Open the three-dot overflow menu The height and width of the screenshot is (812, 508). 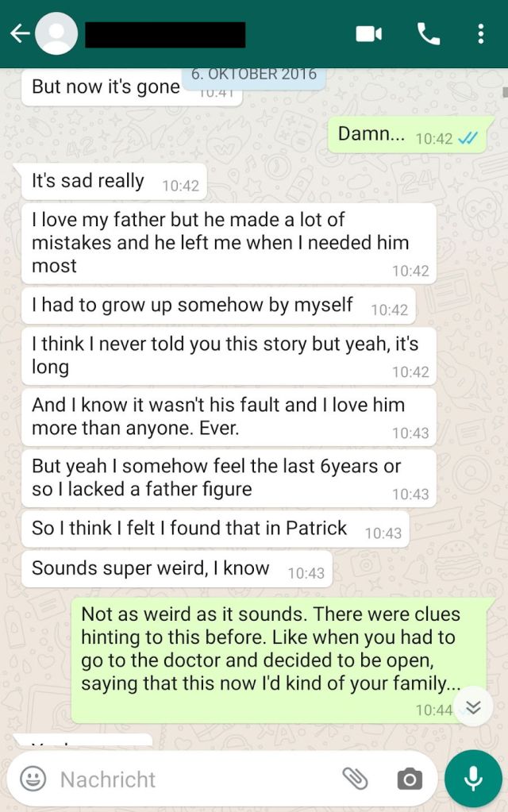(481, 34)
